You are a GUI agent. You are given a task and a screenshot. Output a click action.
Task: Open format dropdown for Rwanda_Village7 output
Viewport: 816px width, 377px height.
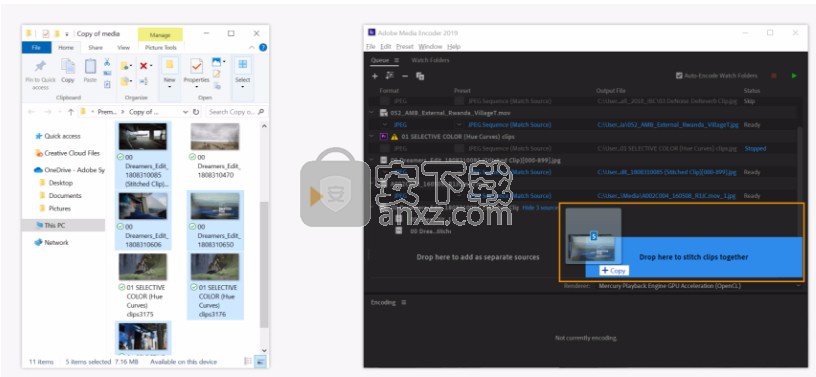385,125
